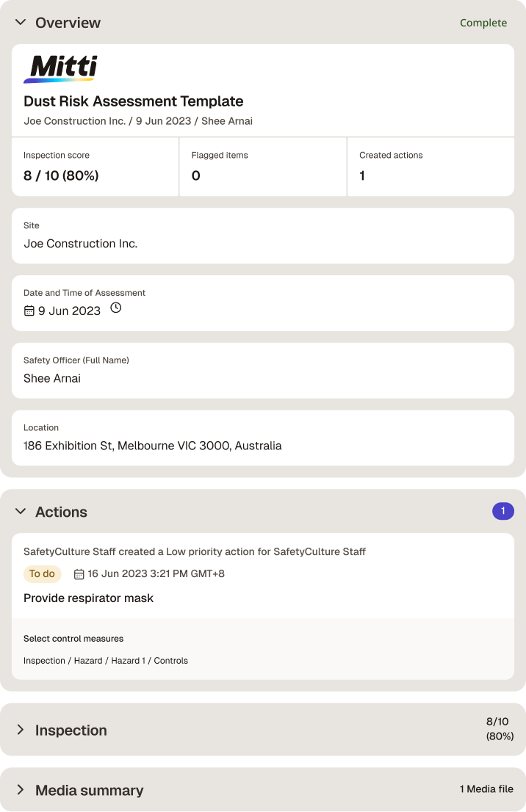Viewport: 526px width, 812px height.
Task: Collapse the Overview section chevron
Action: tap(21, 22)
